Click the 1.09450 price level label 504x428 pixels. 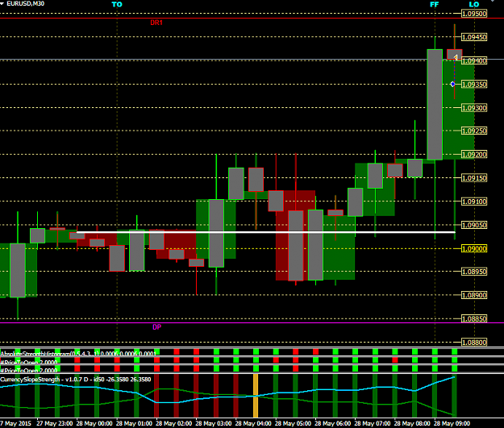coord(474,37)
